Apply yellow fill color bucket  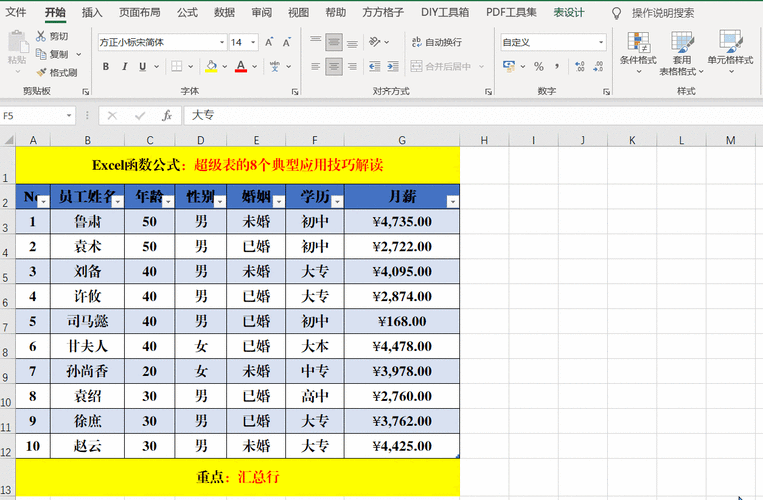[x=211, y=67]
